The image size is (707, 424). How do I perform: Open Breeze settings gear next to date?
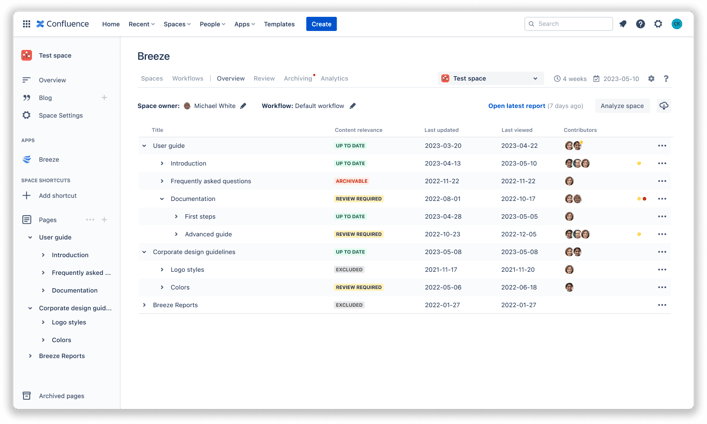(x=651, y=78)
